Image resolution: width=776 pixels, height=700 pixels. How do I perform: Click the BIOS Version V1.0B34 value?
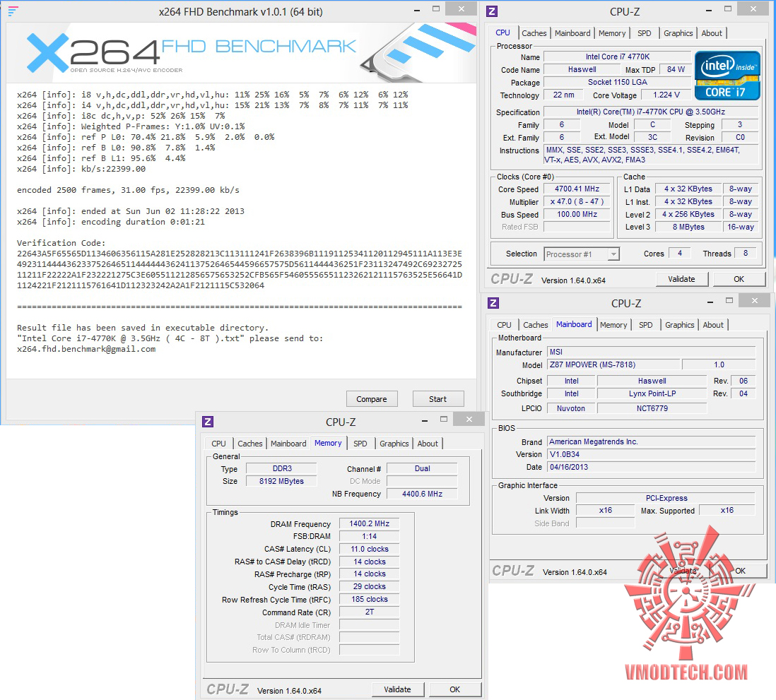click(652, 454)
